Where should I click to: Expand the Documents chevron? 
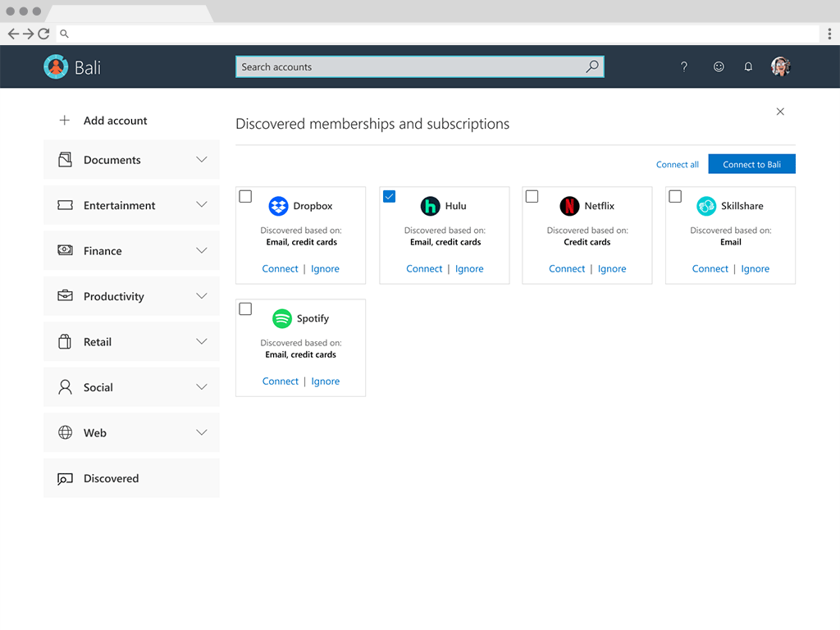[202, 160]
